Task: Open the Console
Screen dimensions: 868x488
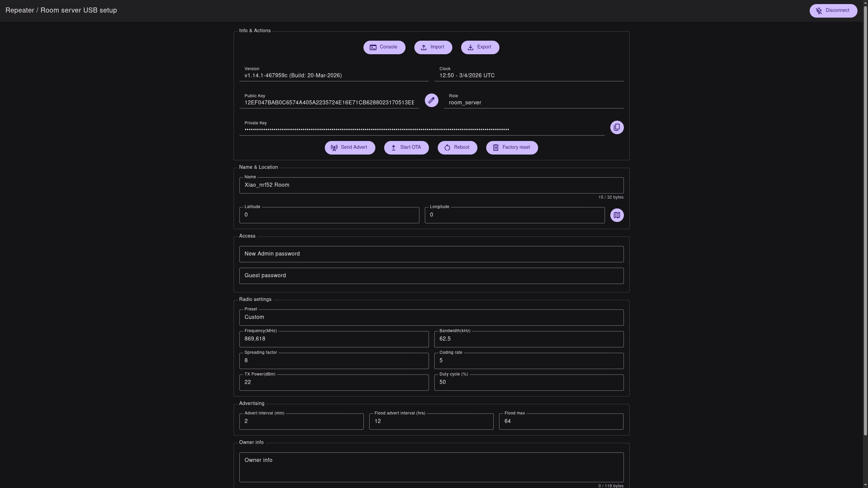Action: point(384,47)
